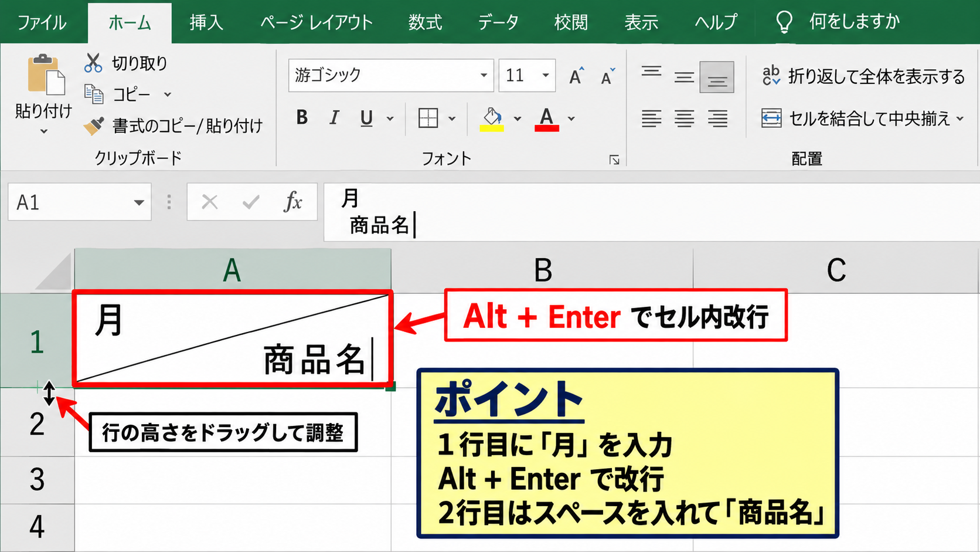The width and height of the screenshot is (980, 552).
Task: Click the Copy (コピー) icon
Action: (94, 94)
